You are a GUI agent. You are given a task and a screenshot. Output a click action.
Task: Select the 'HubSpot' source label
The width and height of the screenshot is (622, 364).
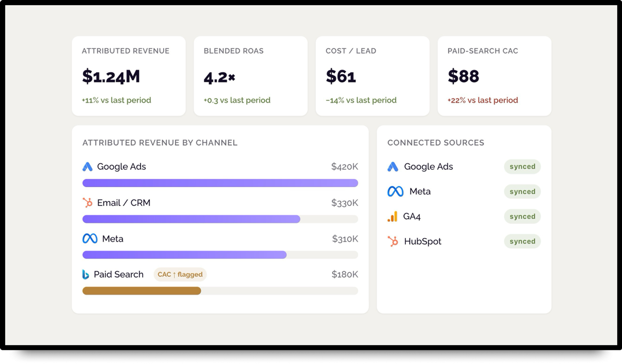pos(423,241)
